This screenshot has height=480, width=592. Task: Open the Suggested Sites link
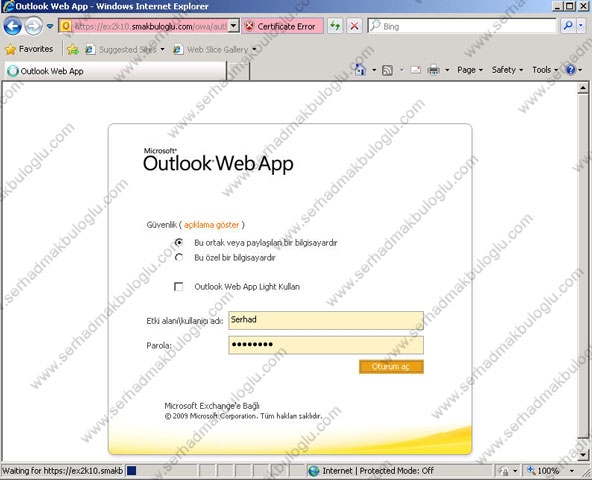[125, 49]
